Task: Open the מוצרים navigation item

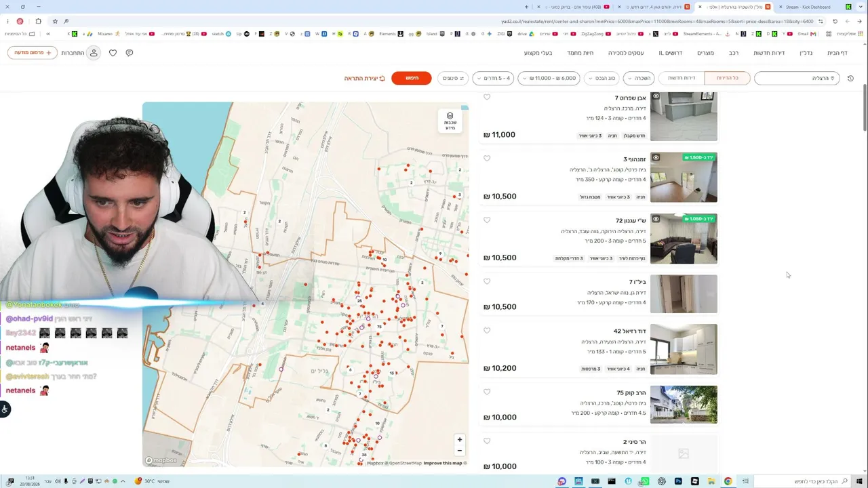Action: coord(706,53)
